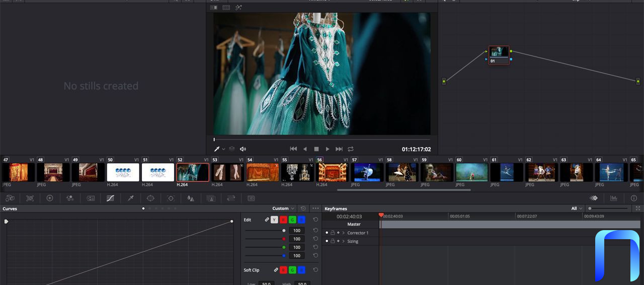Toggle Split Screen in viewer
The image size is (644, 285).
pyautogui.click(x=226, y=8)
